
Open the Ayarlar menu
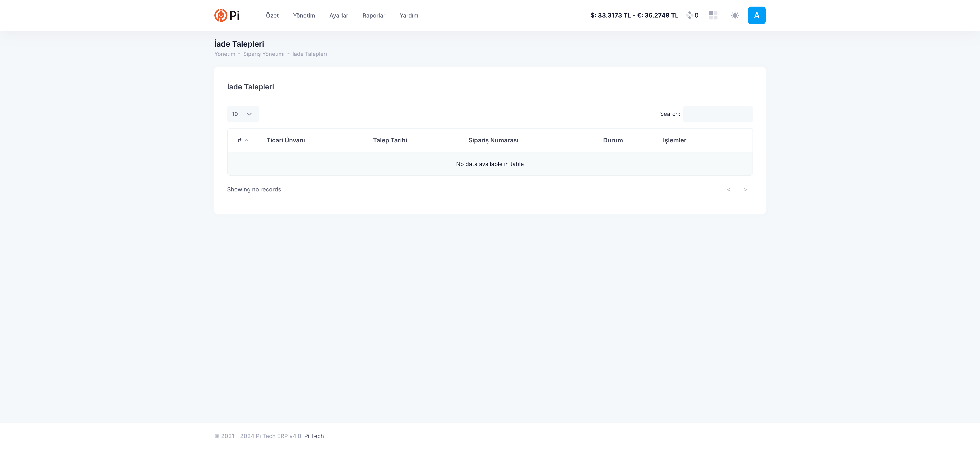pos(339,16)
